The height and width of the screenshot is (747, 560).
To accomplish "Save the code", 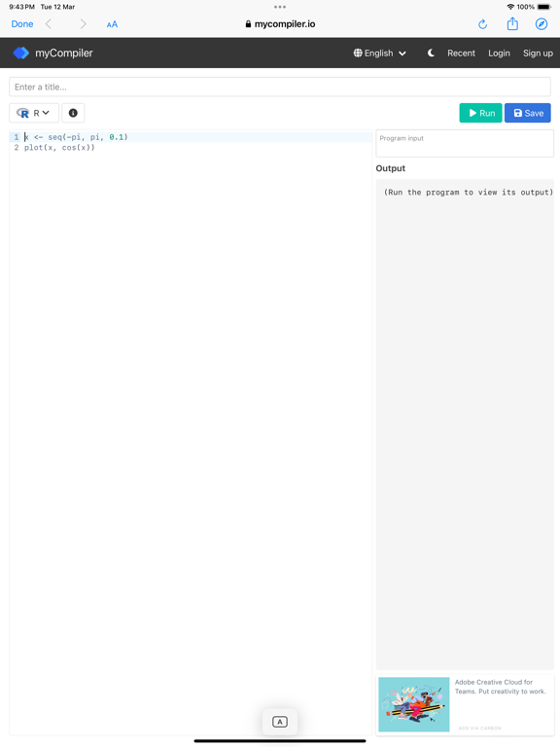I will [528, 113].
